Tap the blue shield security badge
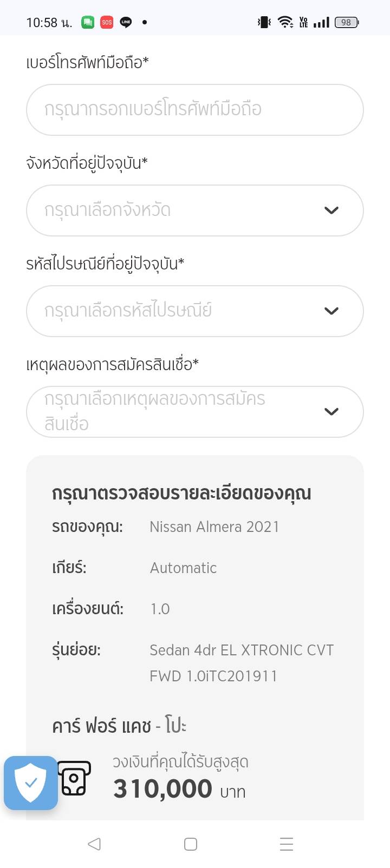Screen dimensions: 390x868 [31, 782]
